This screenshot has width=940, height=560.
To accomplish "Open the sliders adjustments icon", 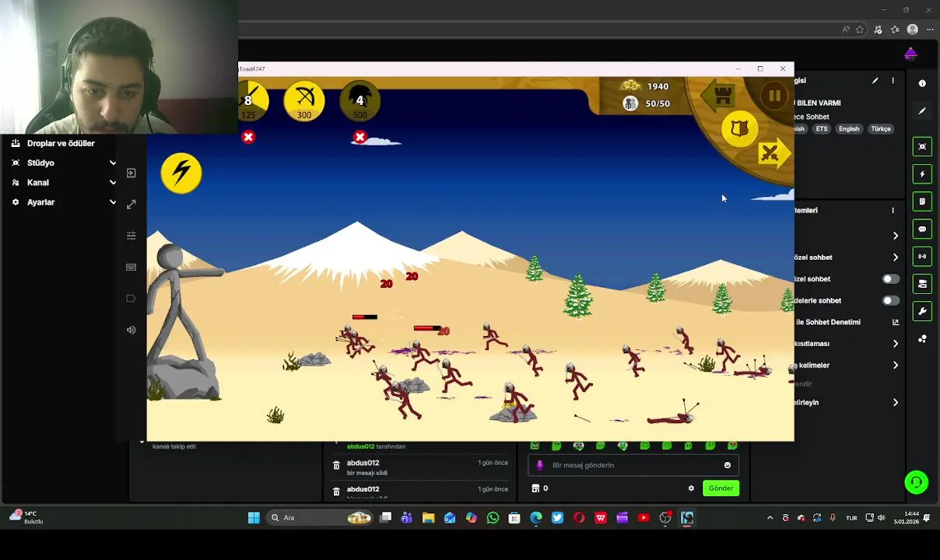I will (x=131, y=236).
